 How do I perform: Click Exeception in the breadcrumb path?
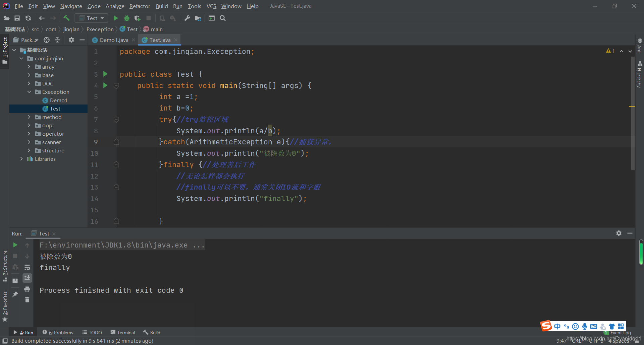click(100, 29)
